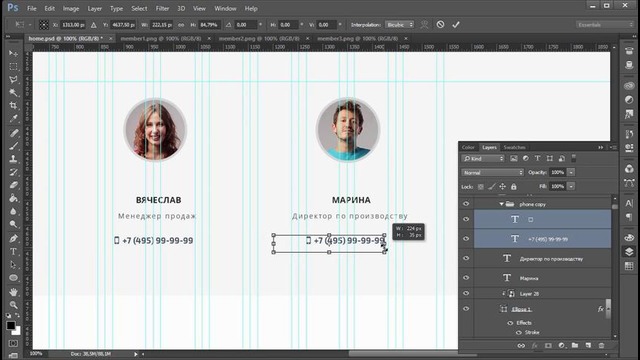This screenshot has height=360, width=640.
Task: Hide the Марина text layer
Action: (466, 278)
